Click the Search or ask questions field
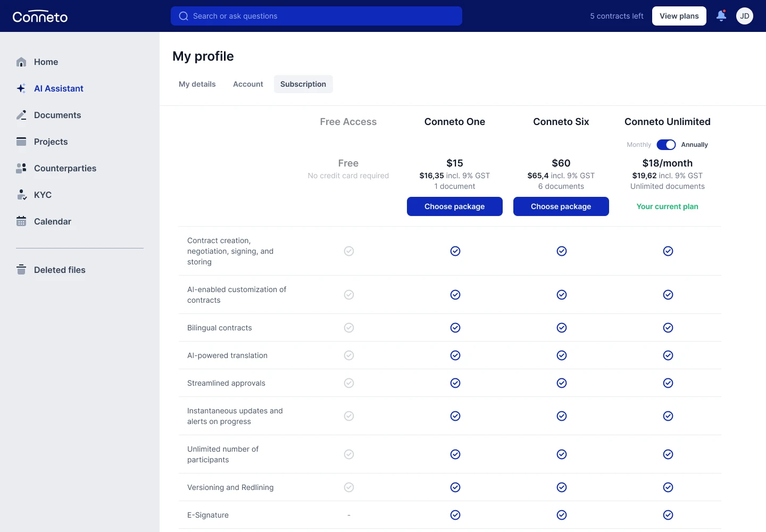 pyautogui.click(x=317, y=16)
